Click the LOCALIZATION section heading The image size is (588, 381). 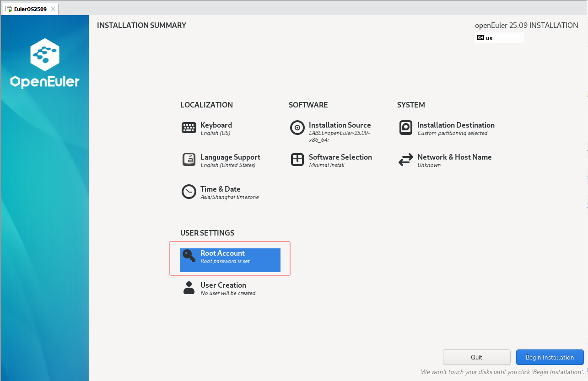pyautogui.click(x=206, y=105)
